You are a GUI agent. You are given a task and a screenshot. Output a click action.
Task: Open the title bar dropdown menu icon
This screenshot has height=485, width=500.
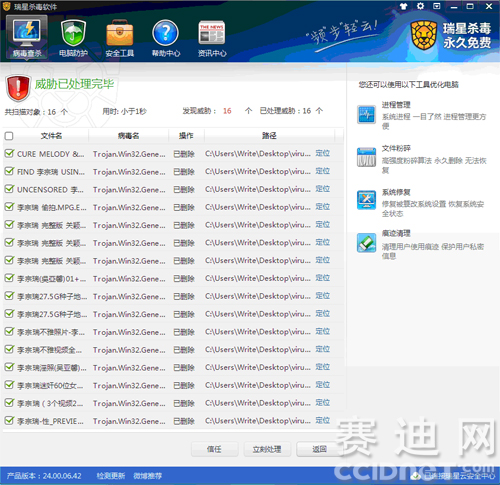tap(437, 6)
